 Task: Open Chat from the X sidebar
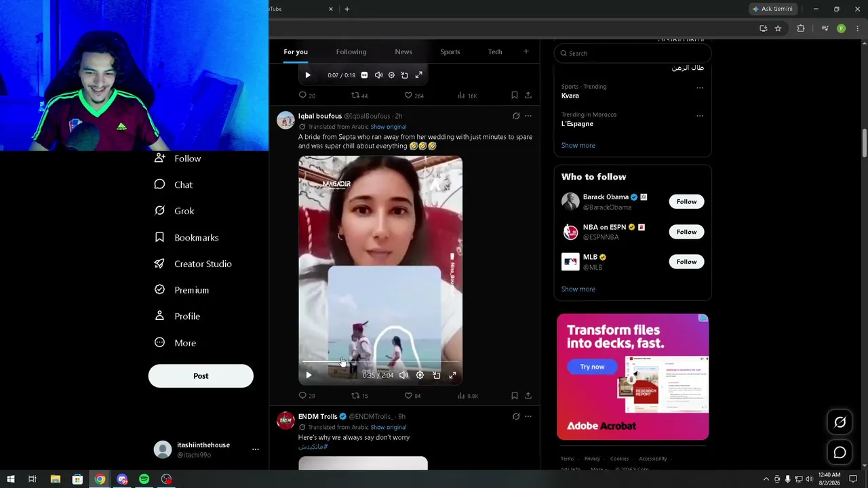pos(174,184)
